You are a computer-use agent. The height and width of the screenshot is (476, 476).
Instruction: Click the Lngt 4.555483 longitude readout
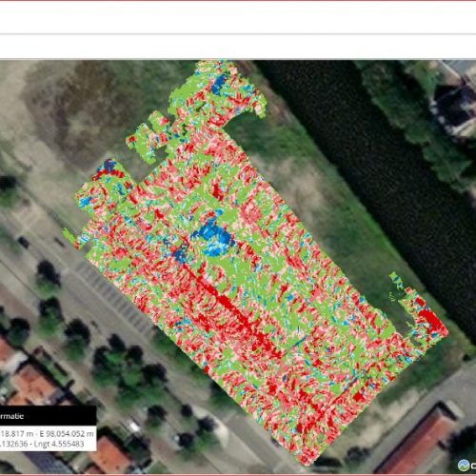[x=58, y=444]
